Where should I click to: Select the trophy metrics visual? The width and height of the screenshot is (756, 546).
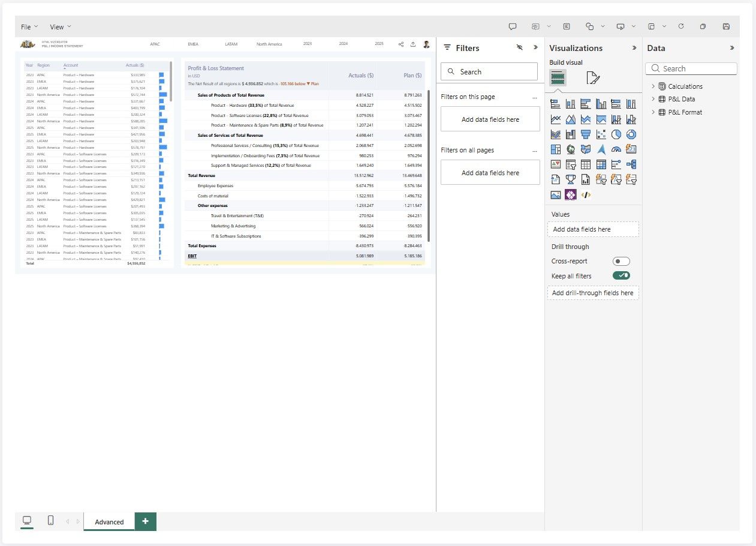pos(570,179)
